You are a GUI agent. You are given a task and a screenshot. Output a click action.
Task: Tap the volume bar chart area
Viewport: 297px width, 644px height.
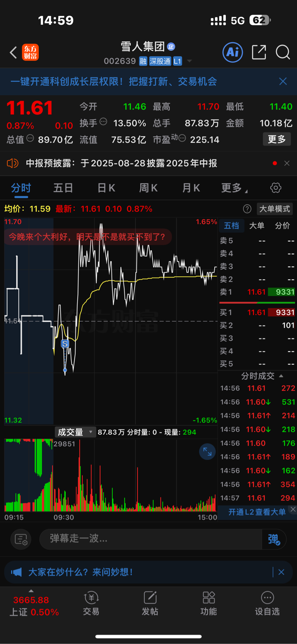[110, 475]
